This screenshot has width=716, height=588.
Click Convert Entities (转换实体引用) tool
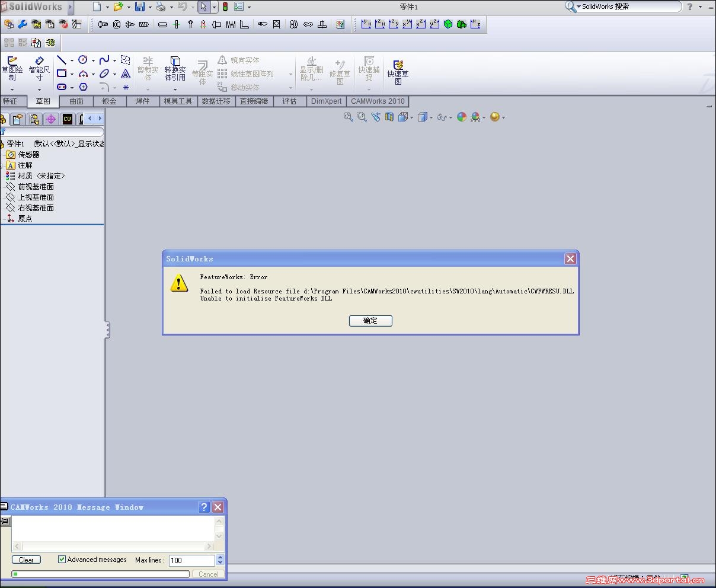pyautogui.click(x=175, y=69)
